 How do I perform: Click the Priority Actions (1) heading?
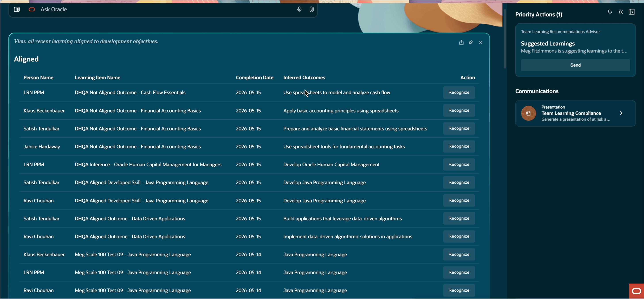point(539,15)
